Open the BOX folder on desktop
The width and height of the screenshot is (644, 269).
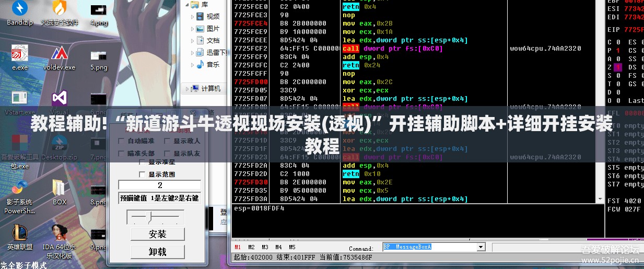point(60,192)
